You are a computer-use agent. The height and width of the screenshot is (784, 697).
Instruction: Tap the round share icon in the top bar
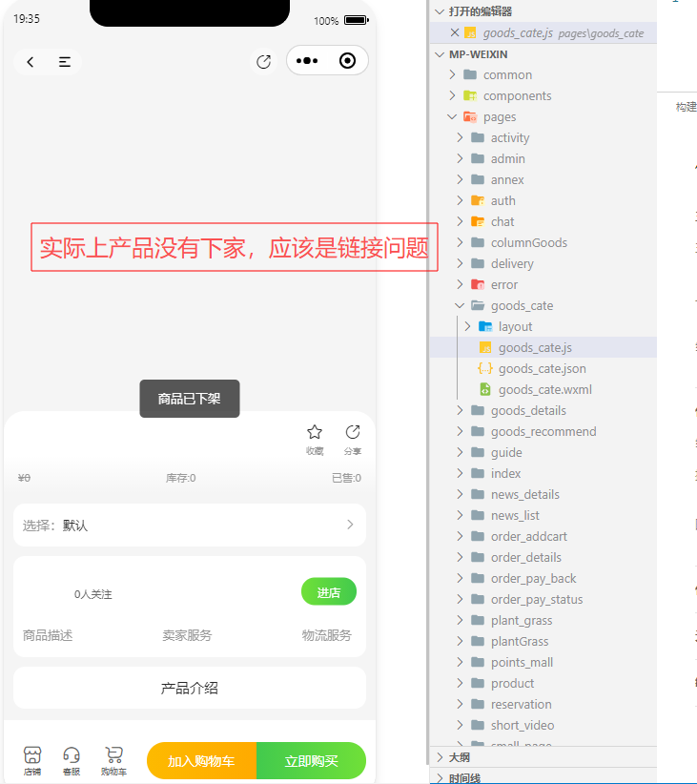click(x=263, y=62)
